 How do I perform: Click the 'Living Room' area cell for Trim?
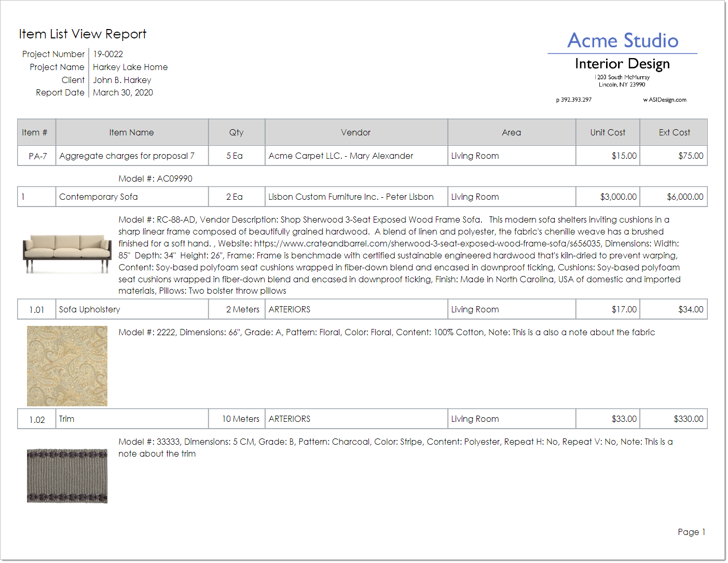tap(512, 419)
